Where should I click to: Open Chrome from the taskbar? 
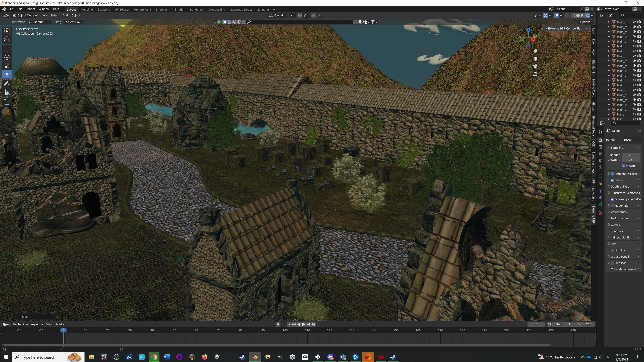pos(154,357)
